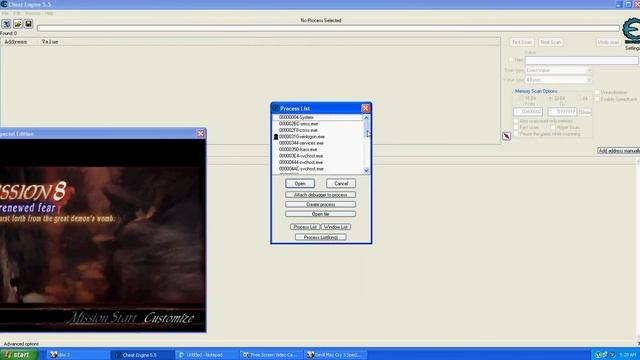The height and width of the screenshot is (360, 640).
Task: Switch to Cheat Engine 5.5 taskbar item
Action: (x=142, y=355)
